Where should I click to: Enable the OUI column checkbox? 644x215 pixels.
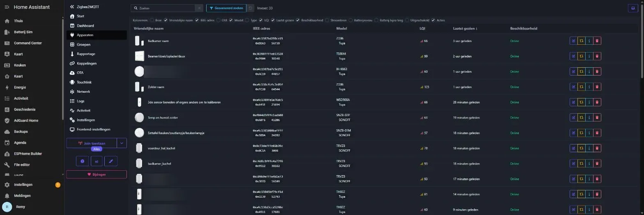pyautogui.click(x=218, y=20)
